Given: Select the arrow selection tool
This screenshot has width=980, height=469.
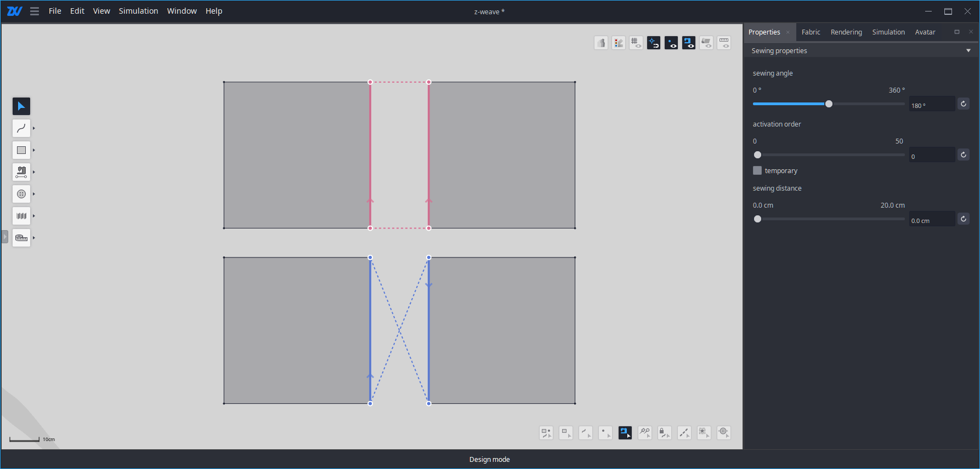Looking at the screenshot, I should click(21, 106).
